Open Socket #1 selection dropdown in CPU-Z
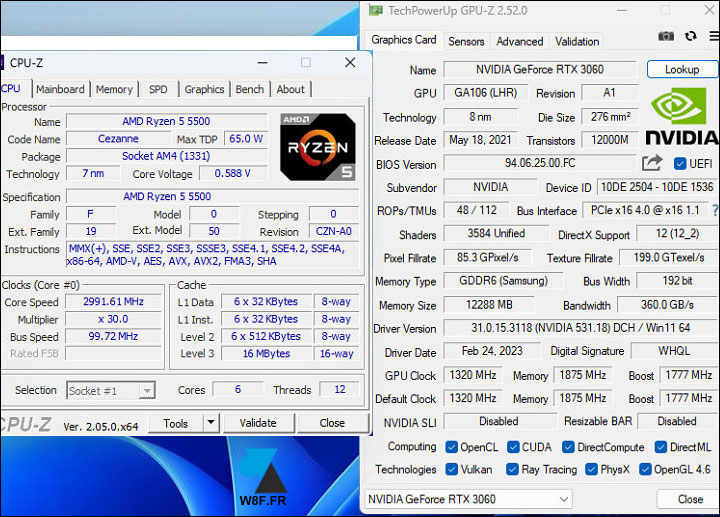This screenshot has height=517, width=720. point(111,391)
